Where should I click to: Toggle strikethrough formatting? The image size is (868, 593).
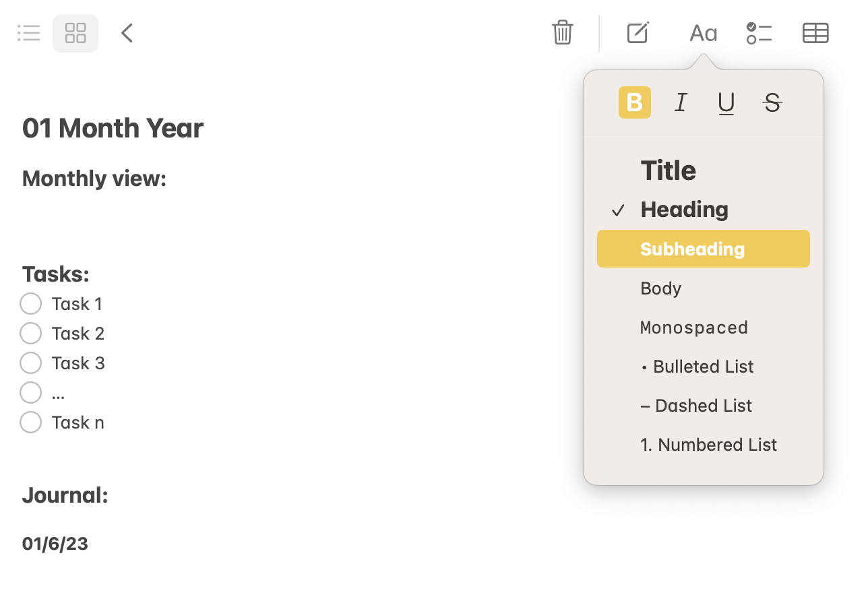point(772,102)
